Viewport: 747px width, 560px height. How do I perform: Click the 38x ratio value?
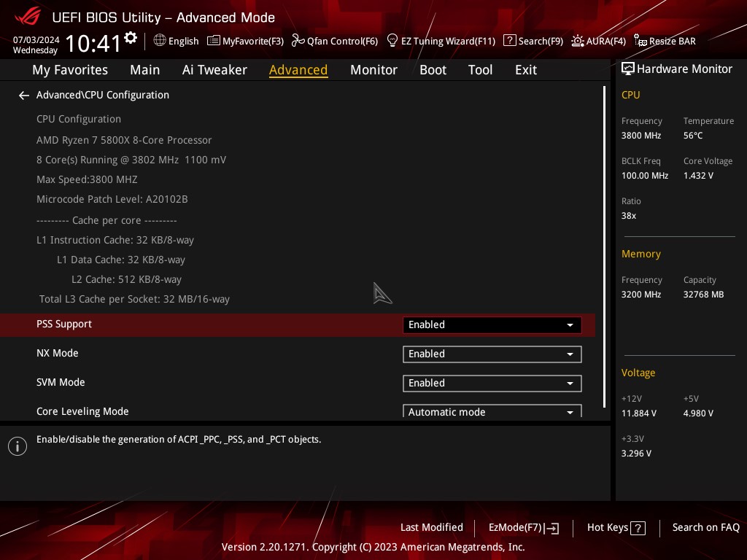[628, 216]
